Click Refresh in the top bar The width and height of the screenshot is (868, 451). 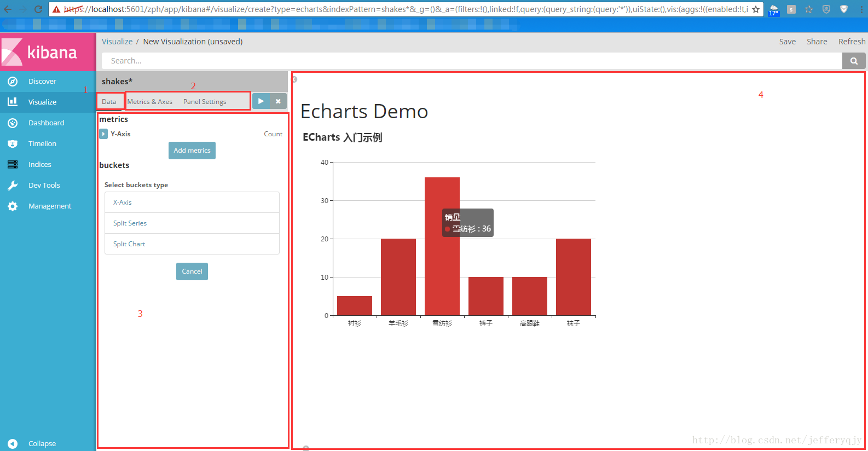click(x=852, y=42)
